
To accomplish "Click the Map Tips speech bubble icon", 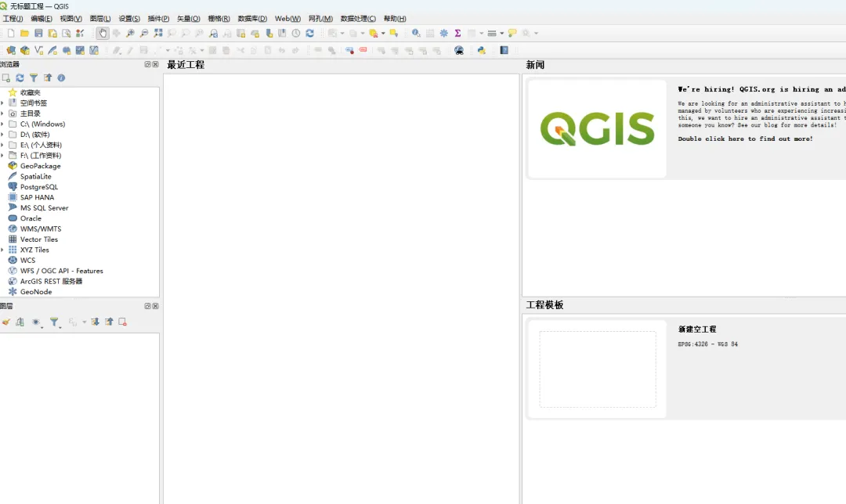I will tap(512, 34).
